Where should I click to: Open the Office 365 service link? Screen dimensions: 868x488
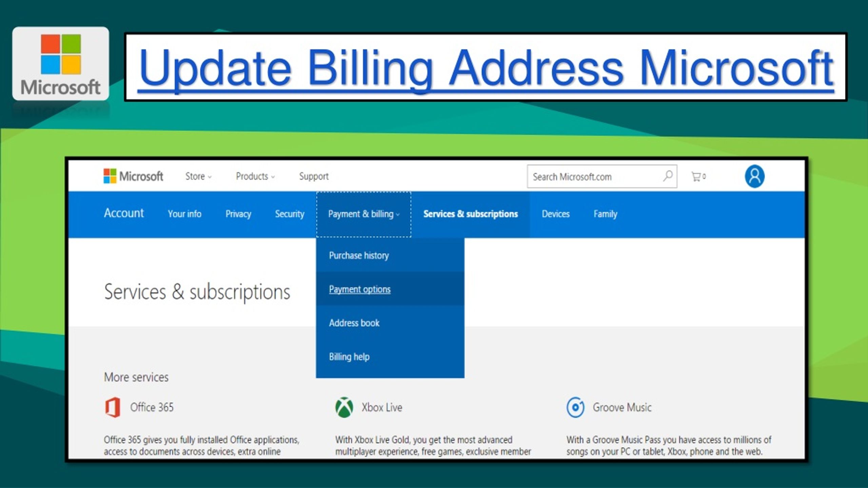tap(152, 407)
